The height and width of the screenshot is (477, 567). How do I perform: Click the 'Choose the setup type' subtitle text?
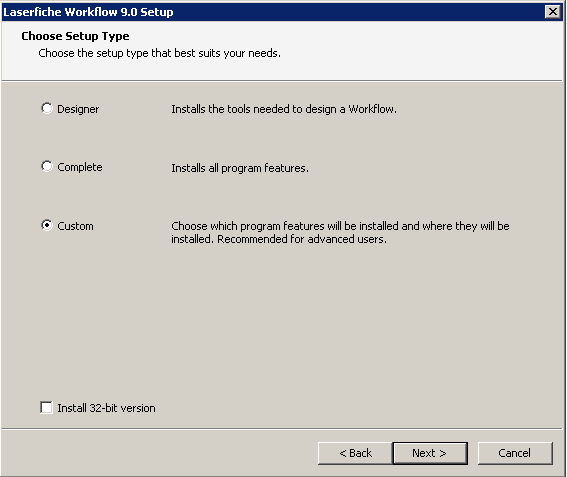click(x=159, y=53)
